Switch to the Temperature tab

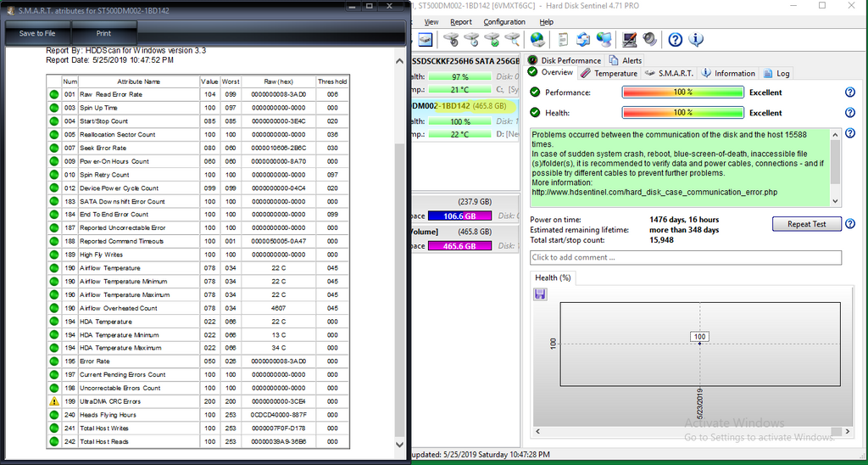click(x=609, y=74)
